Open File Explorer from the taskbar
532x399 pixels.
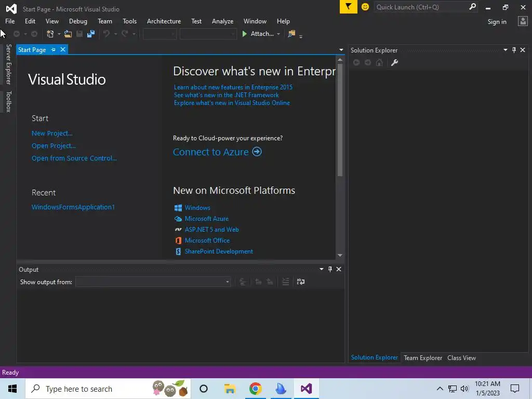[x=230, y=389]
